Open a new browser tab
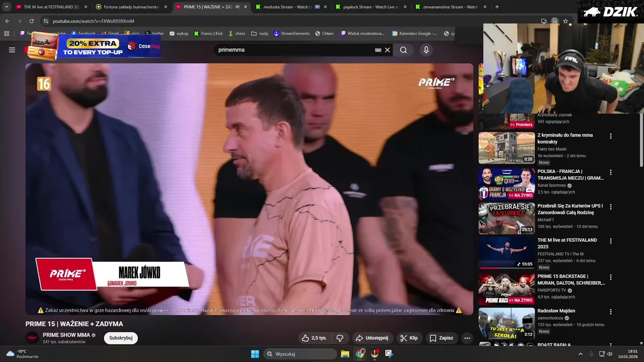 pos(497,7)
